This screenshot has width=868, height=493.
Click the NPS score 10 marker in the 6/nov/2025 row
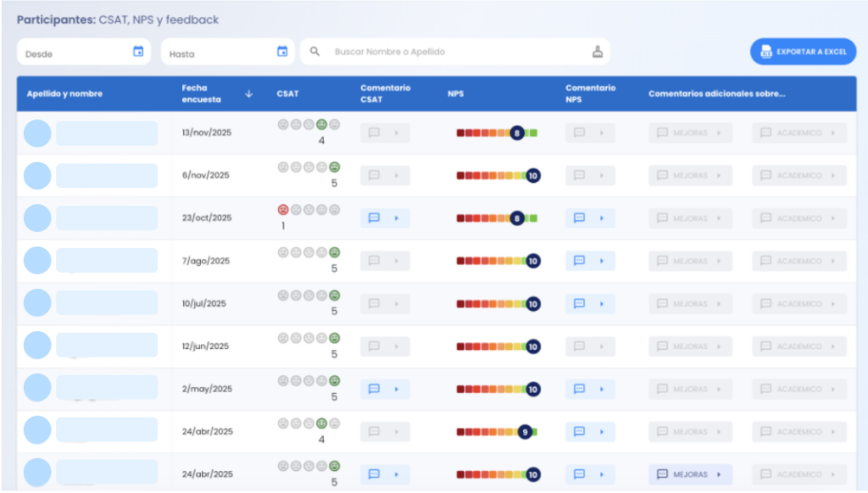[532, 175]
